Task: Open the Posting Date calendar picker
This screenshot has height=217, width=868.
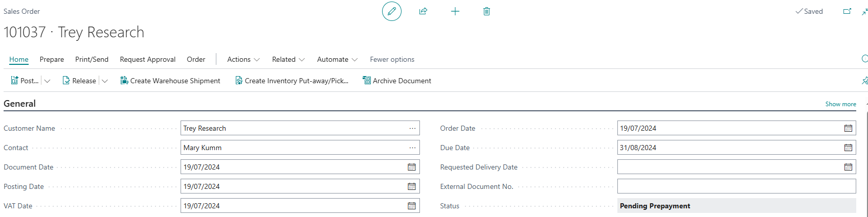Action: tap(412, 186)
